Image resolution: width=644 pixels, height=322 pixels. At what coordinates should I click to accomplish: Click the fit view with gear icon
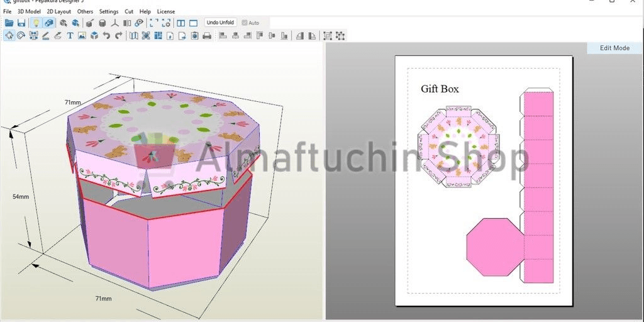point(166,23)
